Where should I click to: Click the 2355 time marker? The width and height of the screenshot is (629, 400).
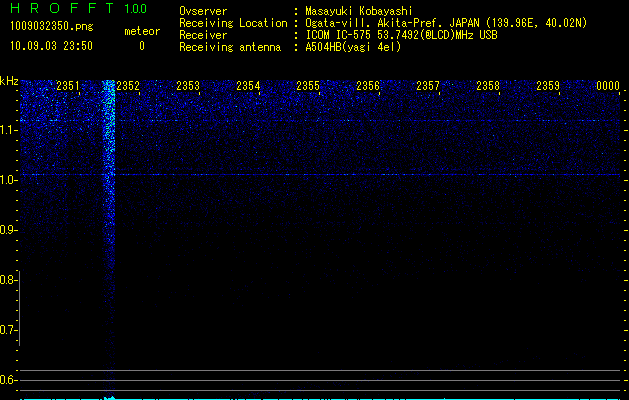[x=308, y=86]
